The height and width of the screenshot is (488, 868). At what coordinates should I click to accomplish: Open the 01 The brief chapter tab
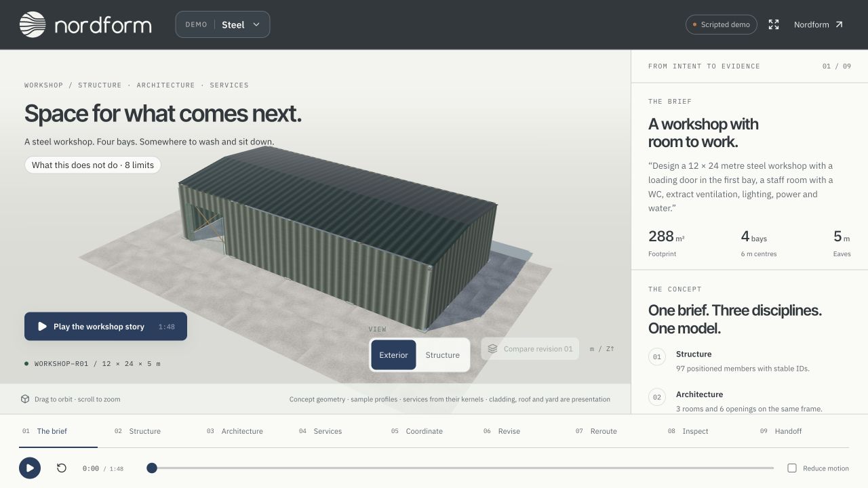point(58,431)
